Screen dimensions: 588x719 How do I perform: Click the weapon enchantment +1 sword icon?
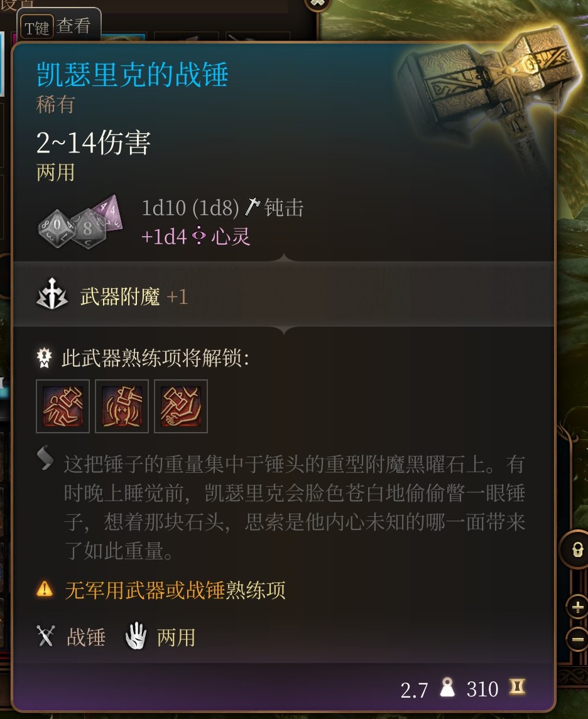click(x=52, y=295)
